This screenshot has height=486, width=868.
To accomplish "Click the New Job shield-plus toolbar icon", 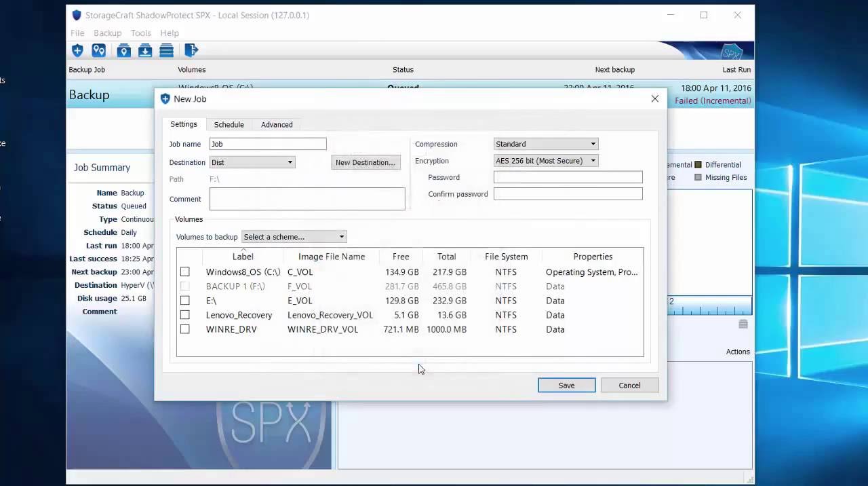I will coord(77,50).
